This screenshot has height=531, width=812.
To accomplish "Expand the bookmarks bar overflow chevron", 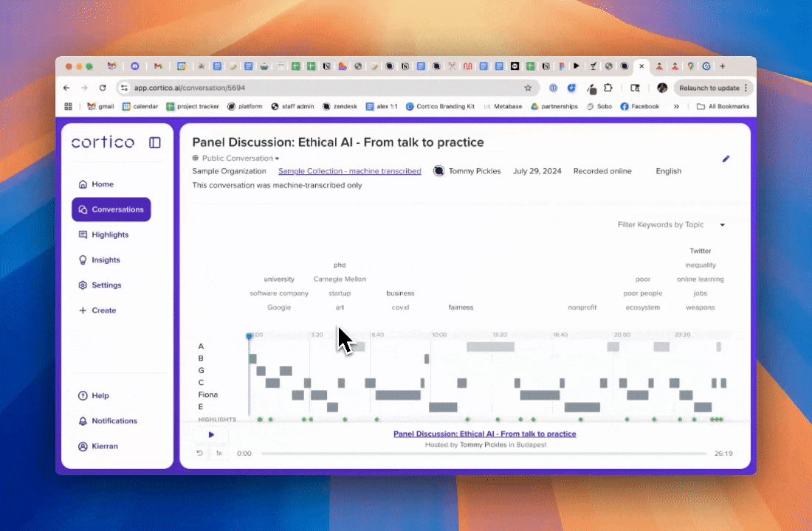I will 676,106.
